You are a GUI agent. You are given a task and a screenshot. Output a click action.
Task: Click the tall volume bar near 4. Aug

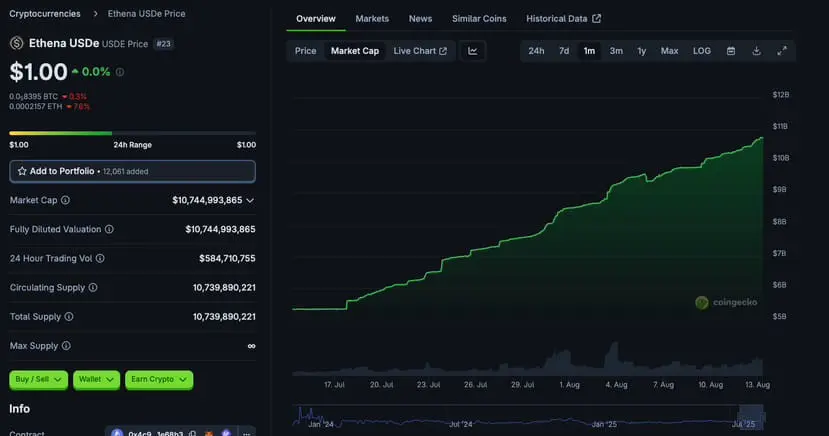613,358
